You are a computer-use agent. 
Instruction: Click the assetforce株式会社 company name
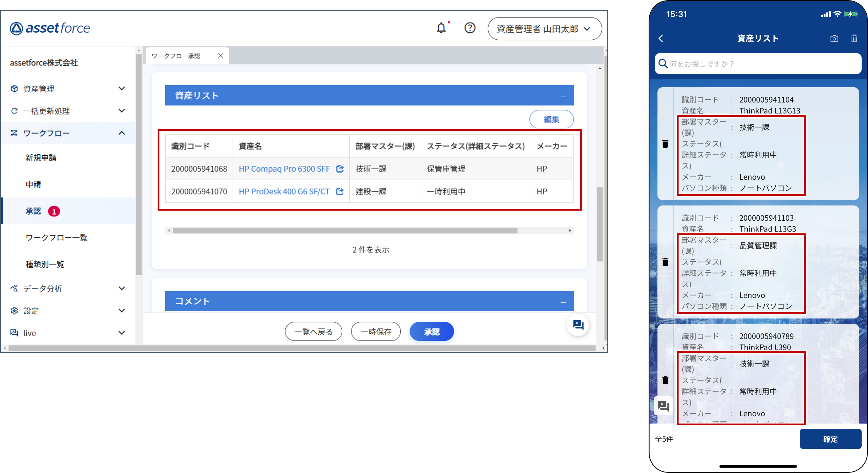[44, 63]
